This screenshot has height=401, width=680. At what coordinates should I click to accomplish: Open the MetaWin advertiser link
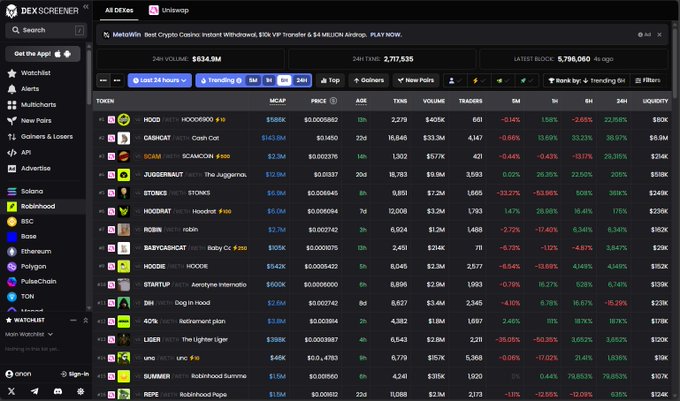pos(126,35)
